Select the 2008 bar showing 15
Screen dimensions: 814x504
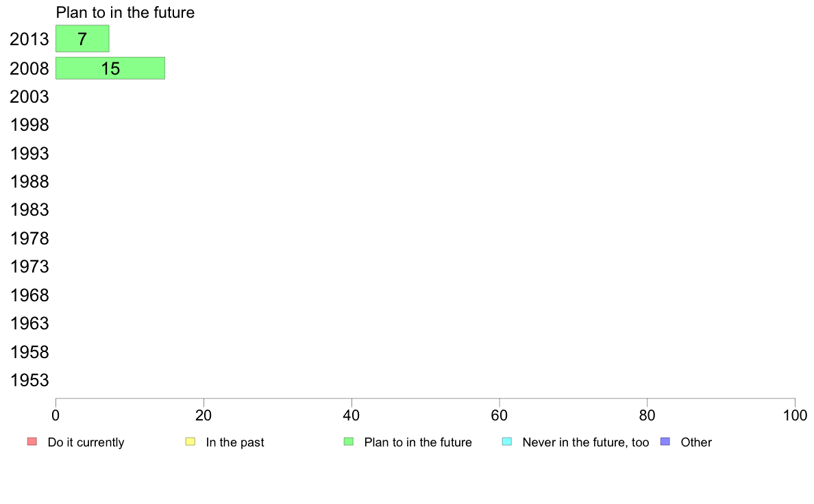click(x=110, y=68)
